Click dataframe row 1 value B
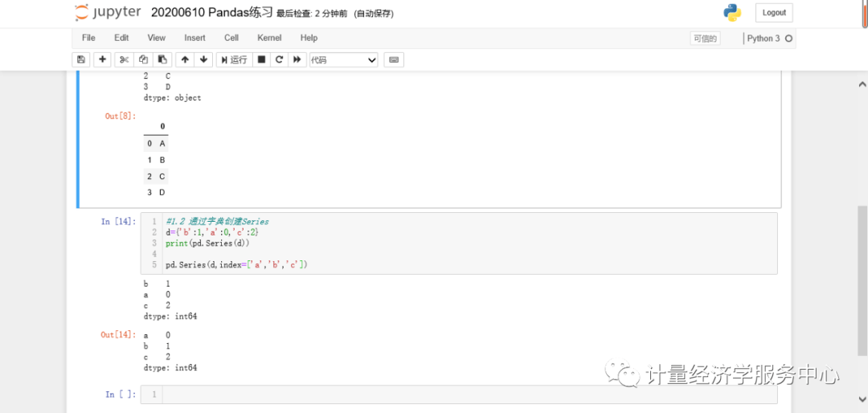Screen dimensions: 868x413 162,160
